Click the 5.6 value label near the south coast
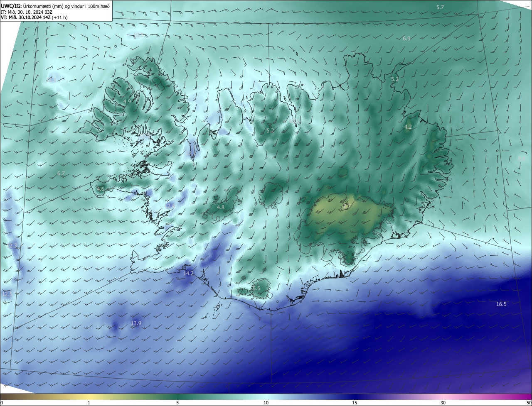 tap(256, 289)
